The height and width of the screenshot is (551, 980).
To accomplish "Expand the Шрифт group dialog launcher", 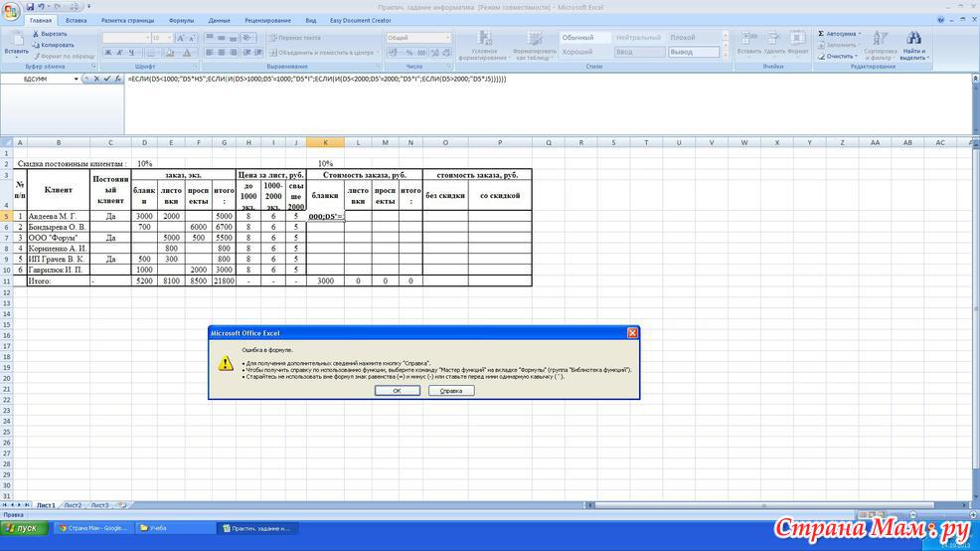I will (195, 67).
